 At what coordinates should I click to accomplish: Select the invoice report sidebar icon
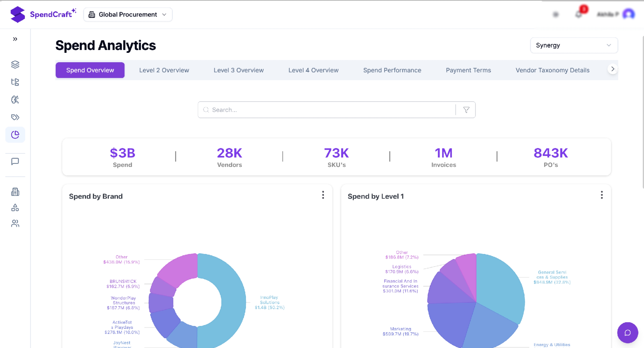(15, 192)
